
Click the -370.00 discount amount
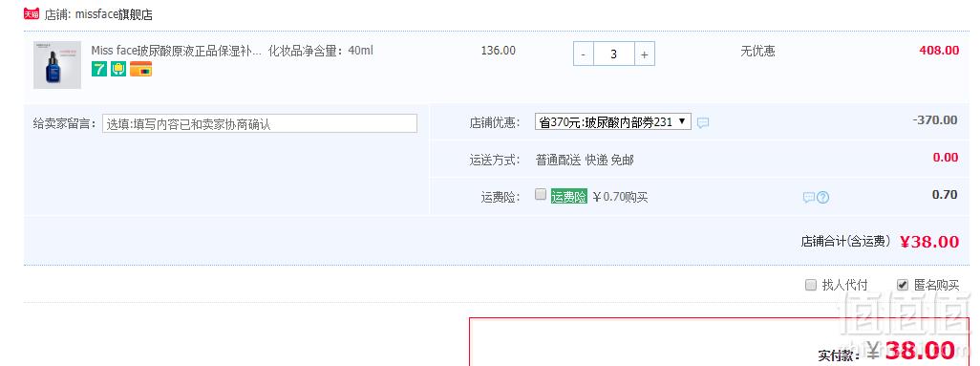934,120
